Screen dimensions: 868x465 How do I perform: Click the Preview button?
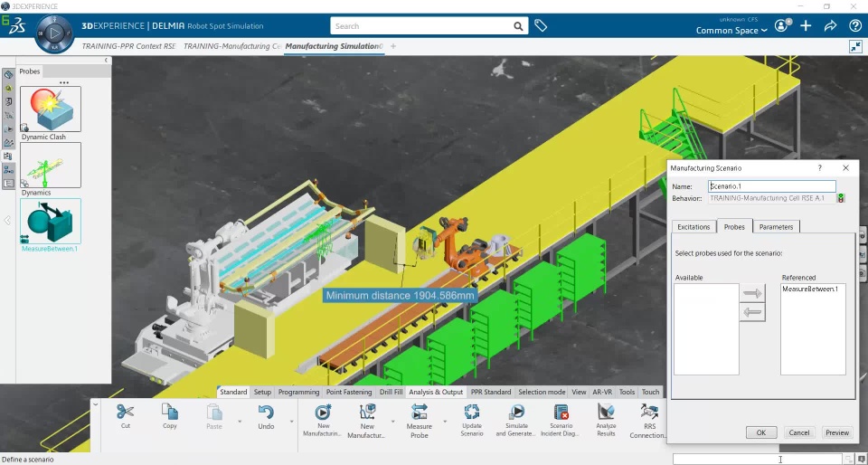pos(837,432)
